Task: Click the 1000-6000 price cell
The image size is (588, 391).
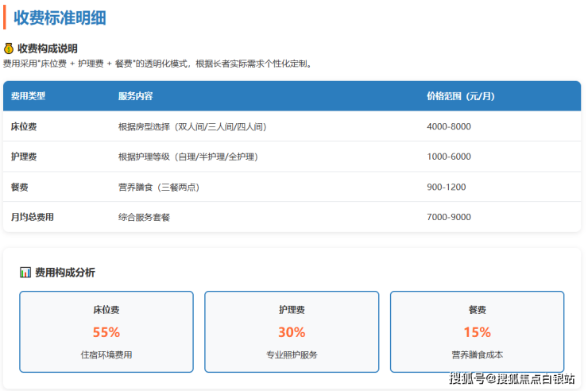Action: coord(449,157)
